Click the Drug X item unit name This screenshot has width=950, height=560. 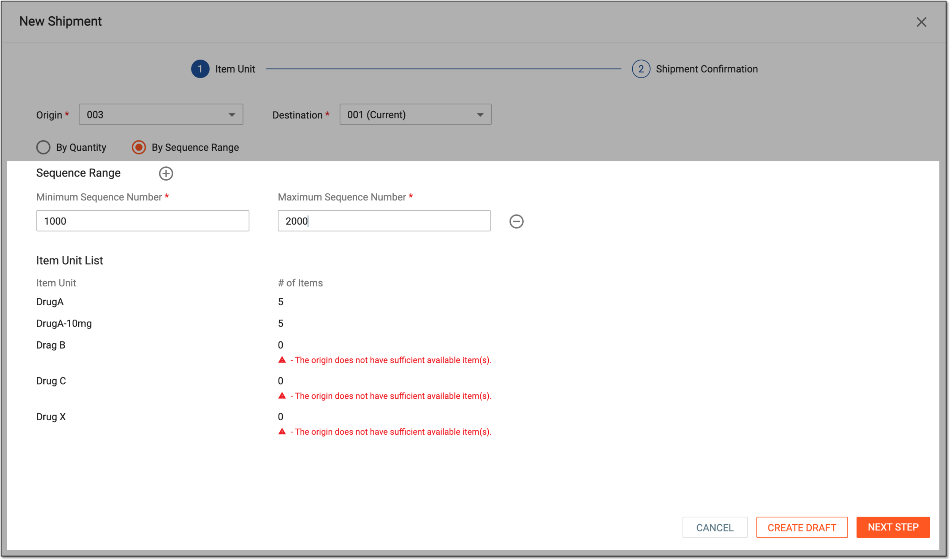point(51,416)
